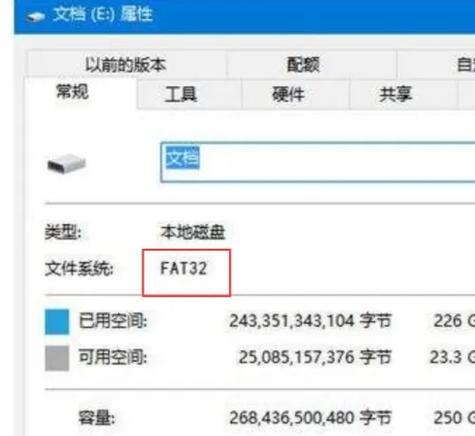The height and width of the screenshot is (436, 475).
Task: Click the used bytes value 243,351,343,104
Action: pos(292,321)
